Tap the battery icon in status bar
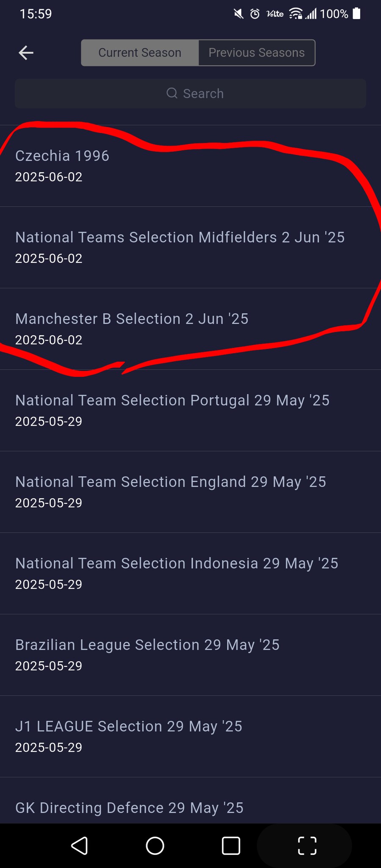Screen dimensions: 381x868 [x=357, y=14]
